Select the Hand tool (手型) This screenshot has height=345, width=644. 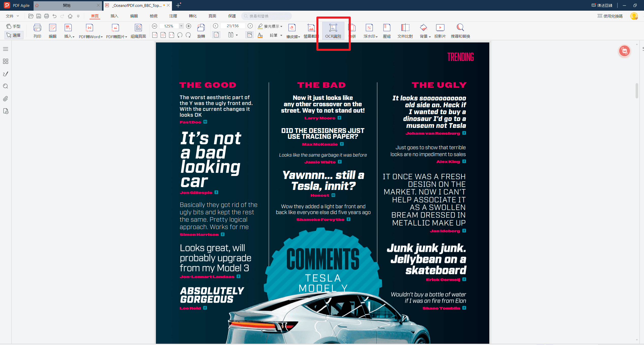pyautogui.click(x=14, y=26)
